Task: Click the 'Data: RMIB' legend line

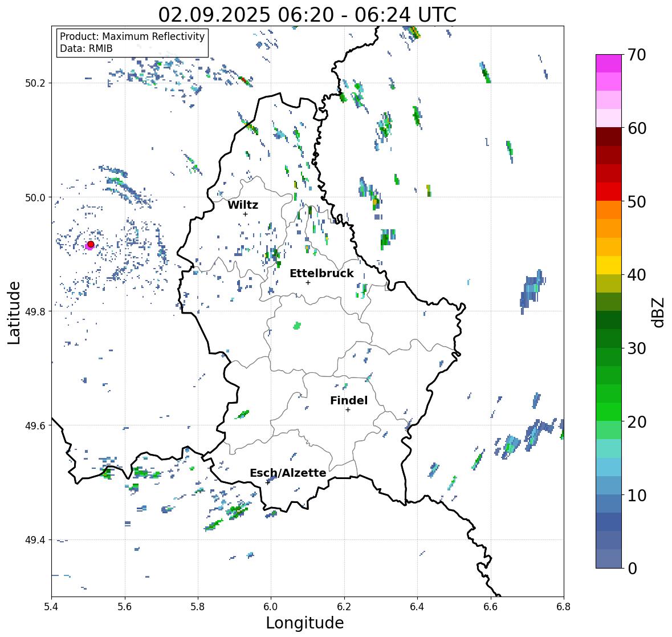Action: coord(86,48)
